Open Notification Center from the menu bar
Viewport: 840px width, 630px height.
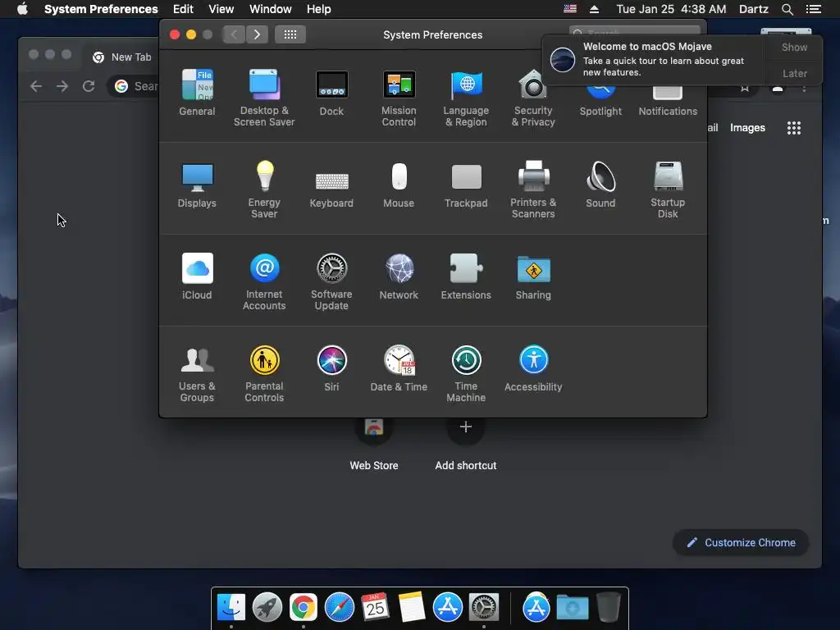[x=814, y=9]
